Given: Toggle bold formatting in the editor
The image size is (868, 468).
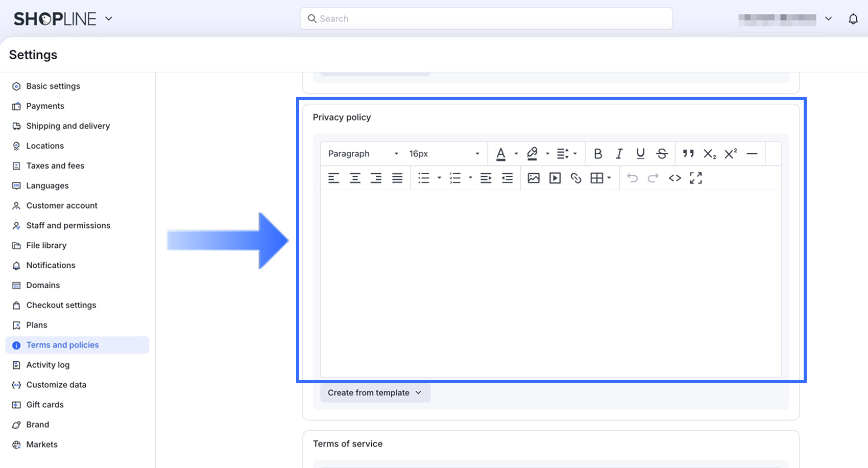Looking at the screenshot, I should (x=598, y=154).
